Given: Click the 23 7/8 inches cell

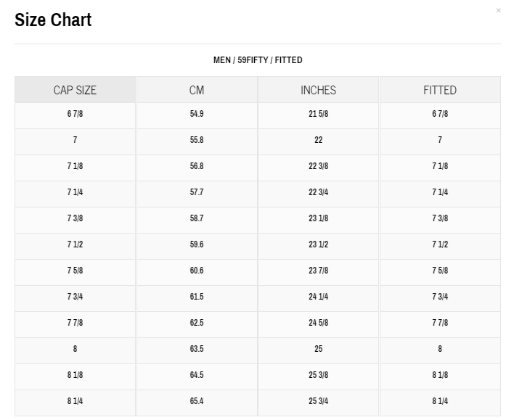Looking at the screenshot, I should 318,271.
